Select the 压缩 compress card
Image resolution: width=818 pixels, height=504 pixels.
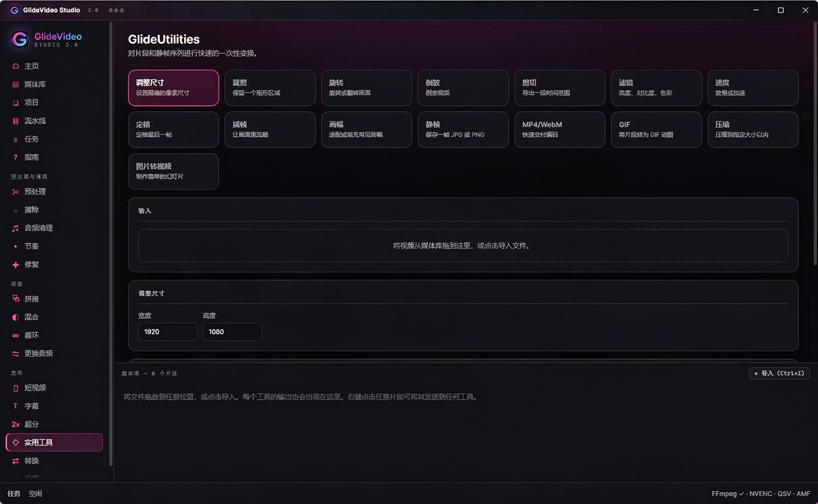753,130
